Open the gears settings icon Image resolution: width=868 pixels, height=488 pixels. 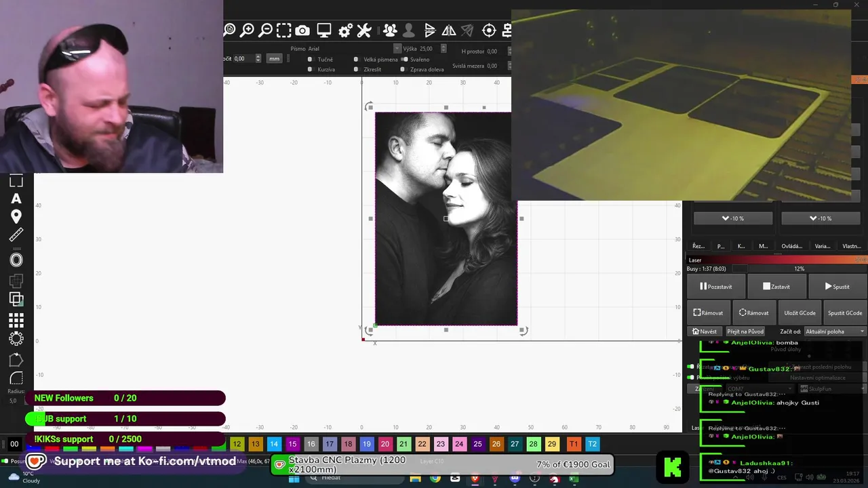345,30
